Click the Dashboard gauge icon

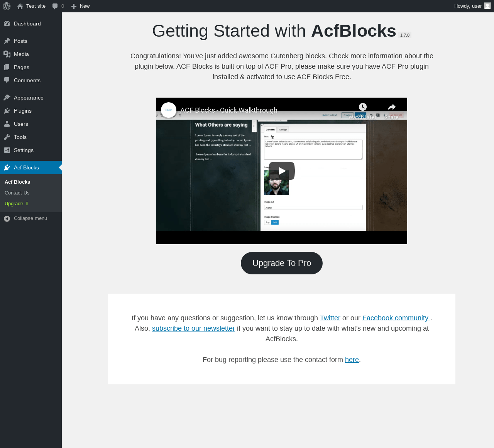click(7, 24)
